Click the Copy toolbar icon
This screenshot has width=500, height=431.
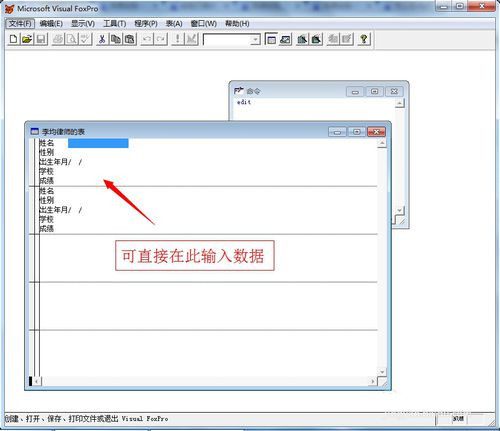point(115,39)
